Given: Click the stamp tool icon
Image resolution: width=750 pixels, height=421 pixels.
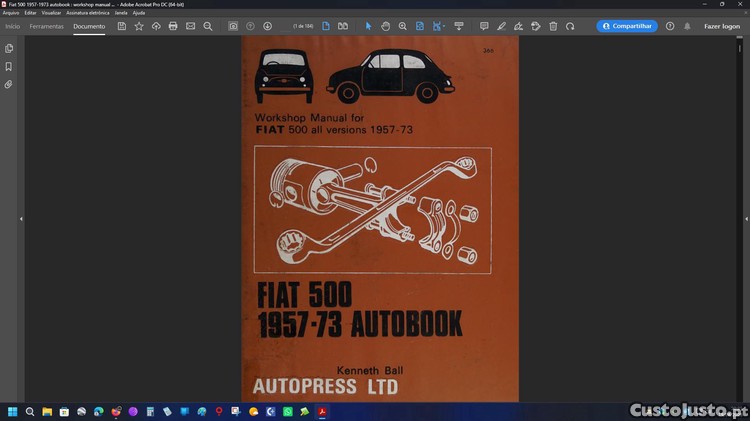Looking at the screenshot, I should (x=536, y=26).
